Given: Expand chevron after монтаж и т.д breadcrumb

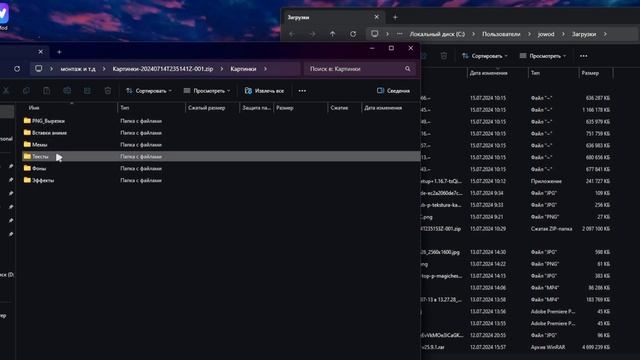Looking at the screenshot, I should pyautogui.click(x=104, y=69).
